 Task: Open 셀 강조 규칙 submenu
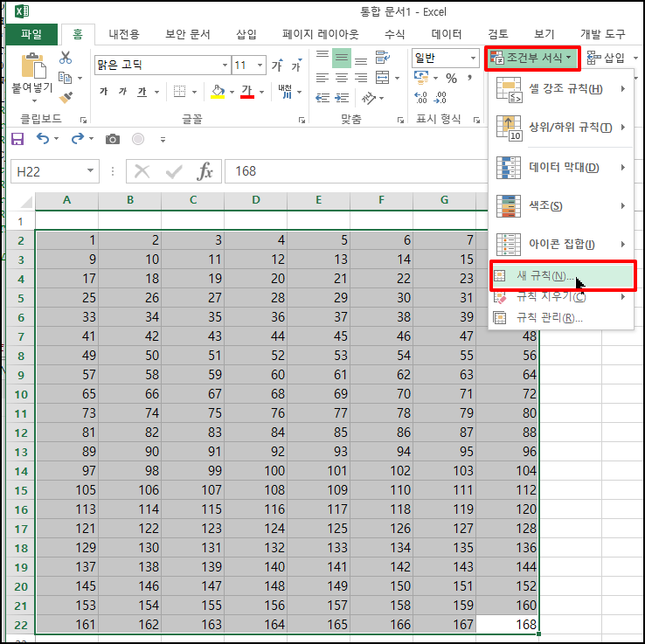click(x=561, y=89)
